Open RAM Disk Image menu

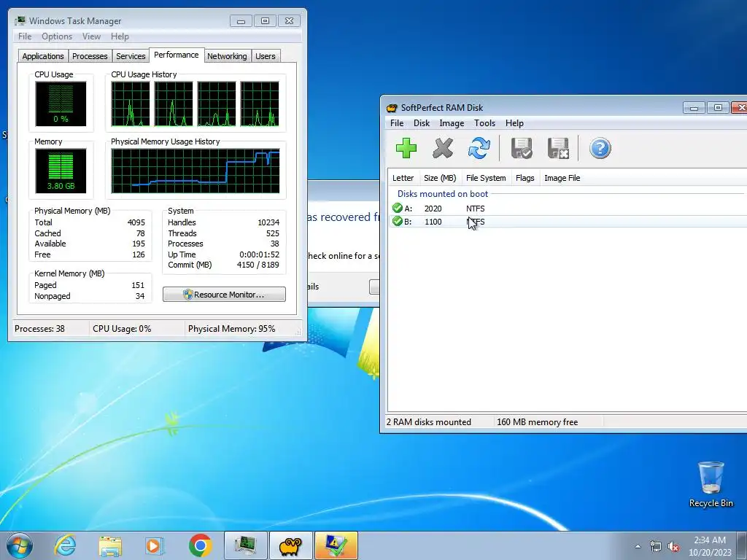[452, 122]
